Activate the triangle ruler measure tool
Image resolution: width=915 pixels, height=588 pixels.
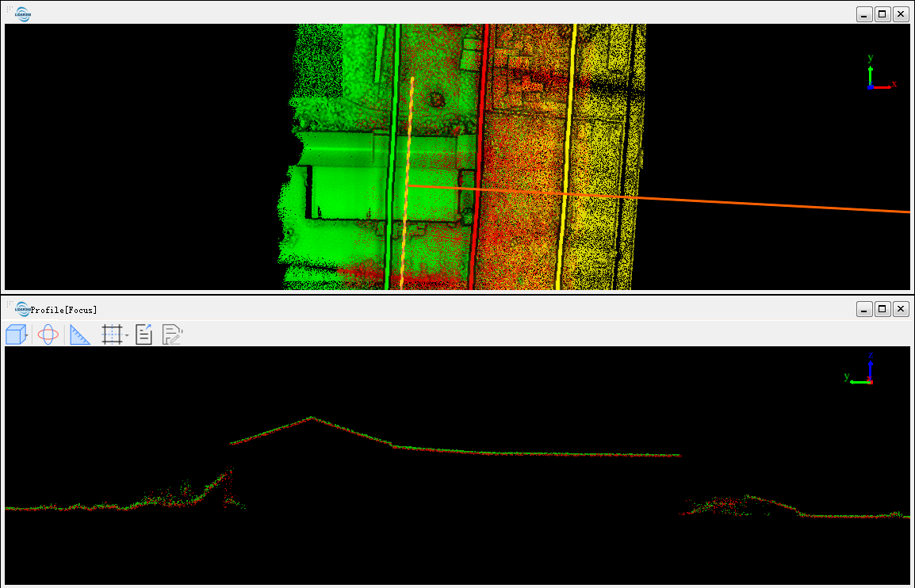[80, 334]
